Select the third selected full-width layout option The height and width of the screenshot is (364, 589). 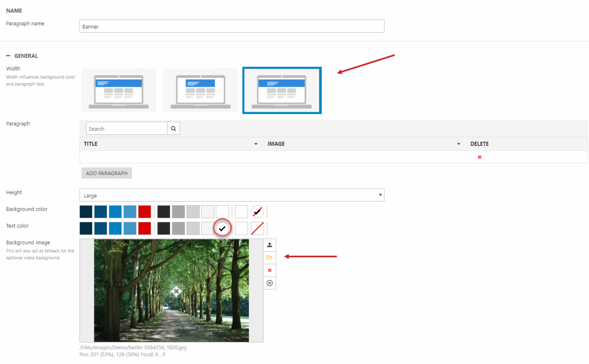[282, 90]
